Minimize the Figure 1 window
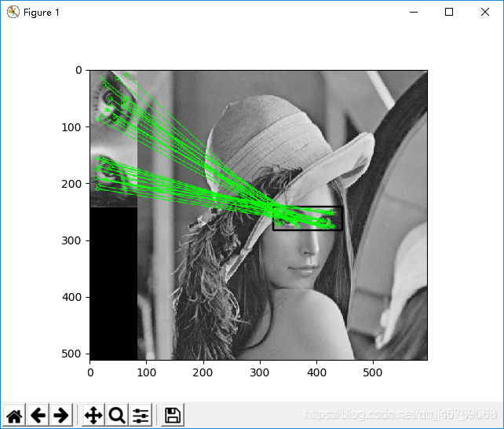The height and width of the screenshot is (429, 504). 414,13
